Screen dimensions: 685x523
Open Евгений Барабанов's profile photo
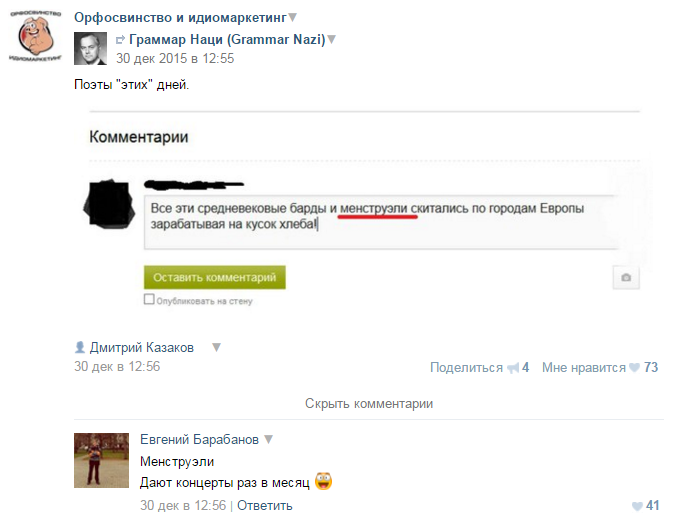pos(101,461)
